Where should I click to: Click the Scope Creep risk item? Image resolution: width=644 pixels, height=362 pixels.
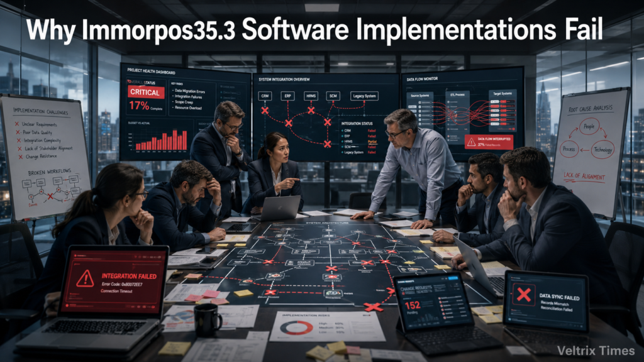point(184,102)
